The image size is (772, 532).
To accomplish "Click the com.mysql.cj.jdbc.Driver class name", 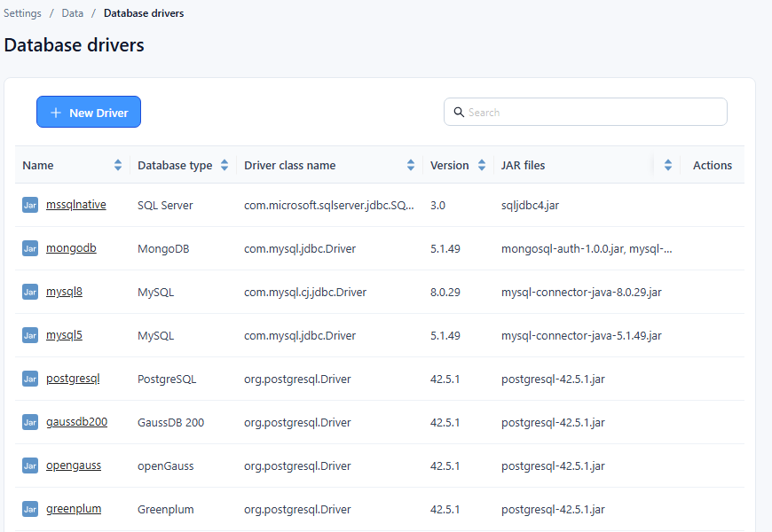I will [305, 292].
